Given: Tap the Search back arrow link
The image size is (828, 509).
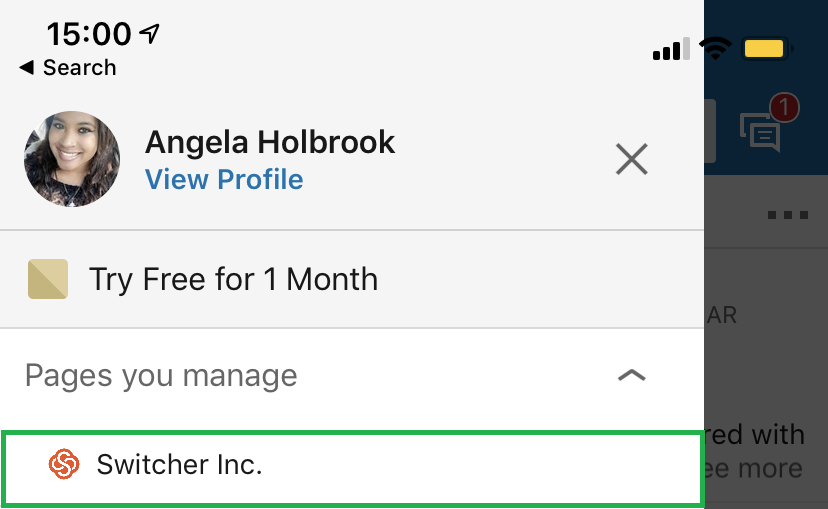Looking at the screenshot, I should click(67, 68).
